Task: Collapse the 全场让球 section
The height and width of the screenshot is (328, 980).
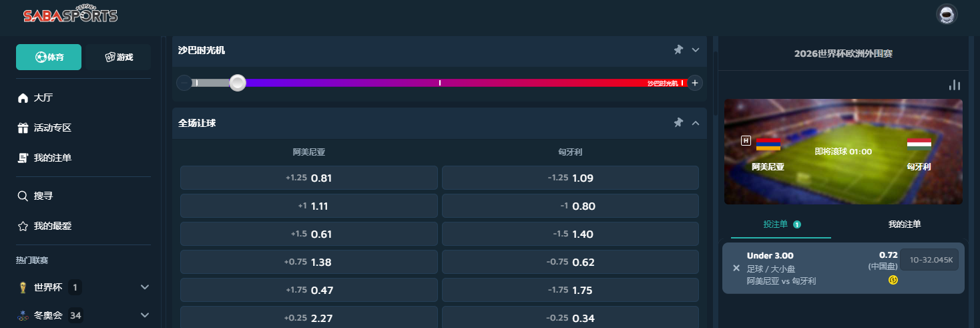Action: point(696,122)
